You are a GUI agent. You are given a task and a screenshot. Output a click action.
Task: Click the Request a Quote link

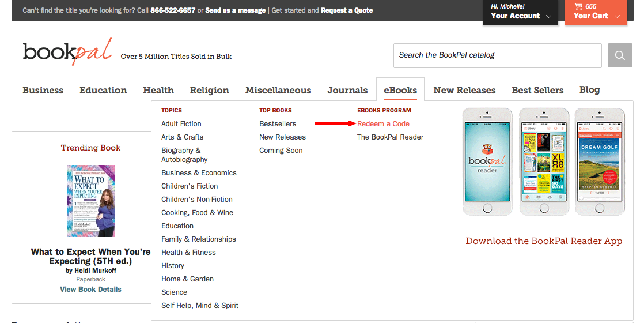click(347, 10)
